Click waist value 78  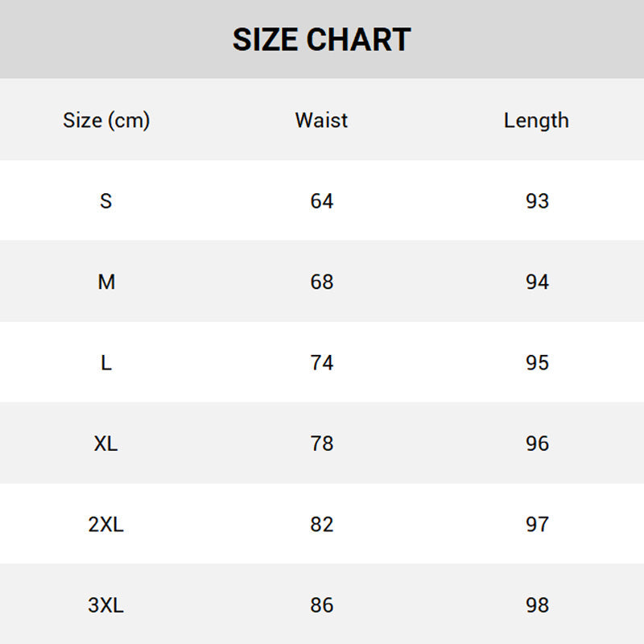pos(321,444)
